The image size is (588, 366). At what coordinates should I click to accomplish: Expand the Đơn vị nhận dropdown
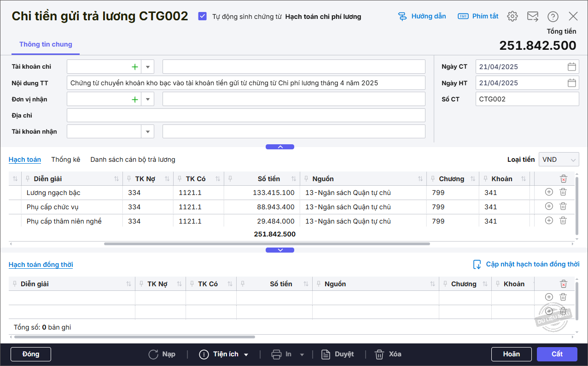pyautogui.click(x=147, y=99)
